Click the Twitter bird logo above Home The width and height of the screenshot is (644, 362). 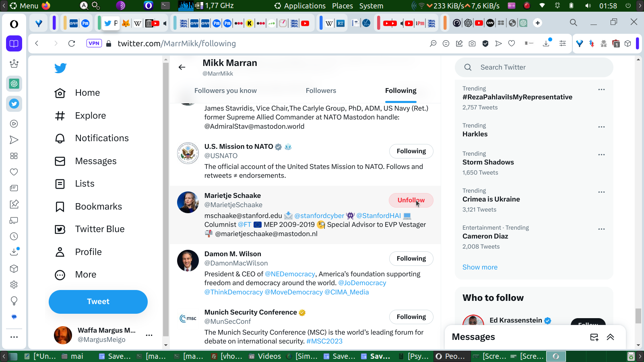point(60,68)
